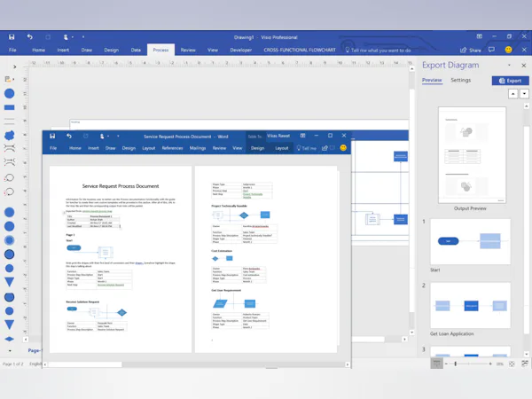Open Cross-Functional Flowchart contextual tab
The width and height of the screenshot is (532, 399).
[x=300, y=50]
